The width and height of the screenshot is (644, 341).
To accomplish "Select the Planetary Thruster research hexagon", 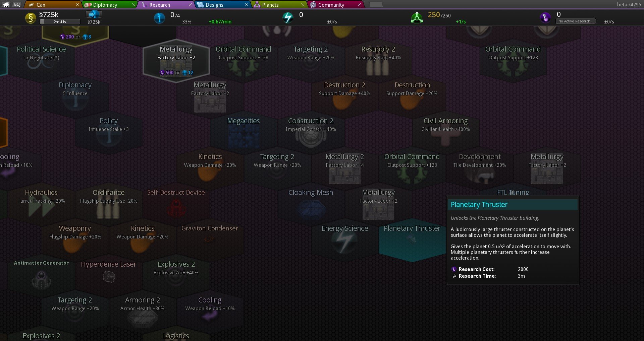I will (x=412, y=240).
